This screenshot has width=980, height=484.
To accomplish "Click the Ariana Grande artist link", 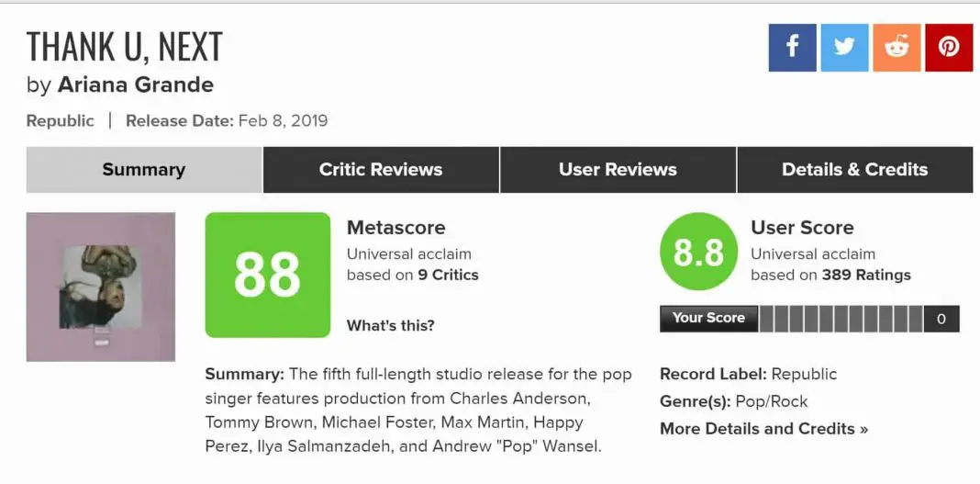I will (136, 85).
